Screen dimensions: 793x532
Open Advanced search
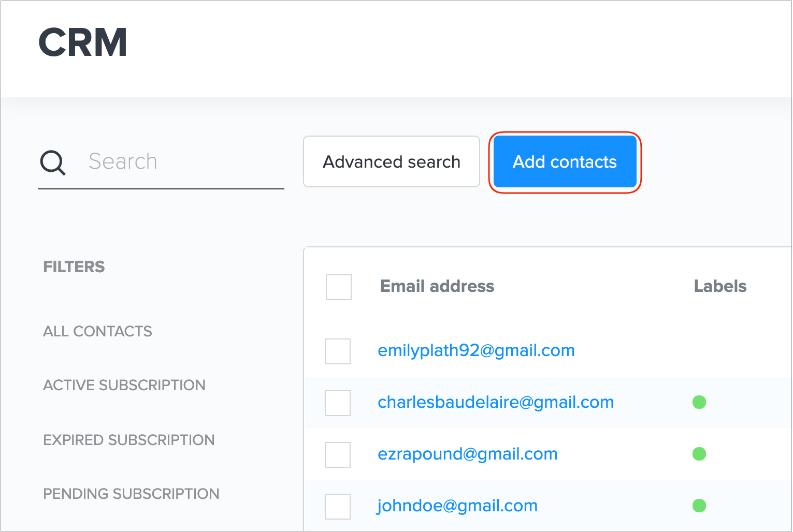point(392,162)
